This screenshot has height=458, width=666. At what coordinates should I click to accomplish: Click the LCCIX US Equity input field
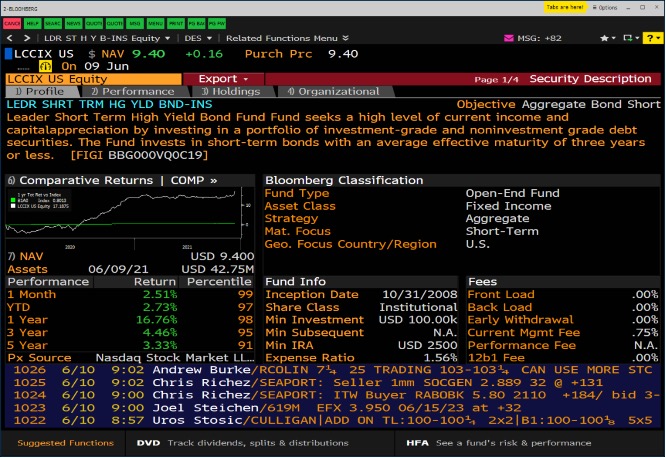[93, 79]
